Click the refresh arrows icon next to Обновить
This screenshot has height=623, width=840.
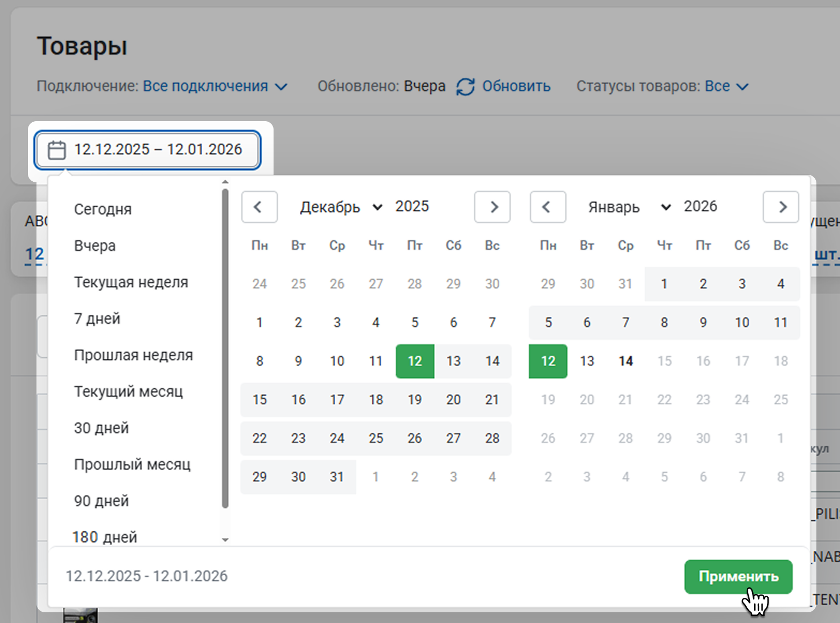pyautogui.click(x=465, y=86)
